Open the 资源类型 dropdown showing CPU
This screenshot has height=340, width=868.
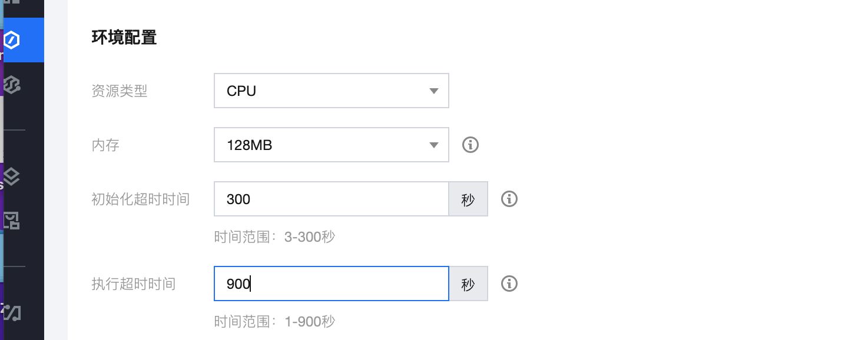(332, 91)
